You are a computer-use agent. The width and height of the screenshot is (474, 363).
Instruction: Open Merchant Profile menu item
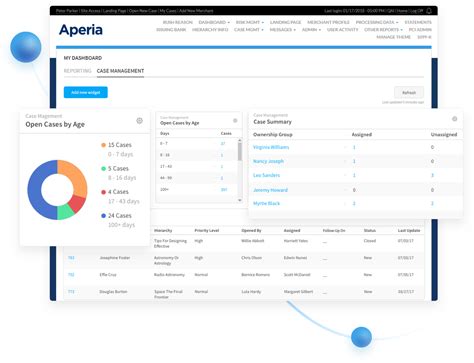[x=328, y=22]
